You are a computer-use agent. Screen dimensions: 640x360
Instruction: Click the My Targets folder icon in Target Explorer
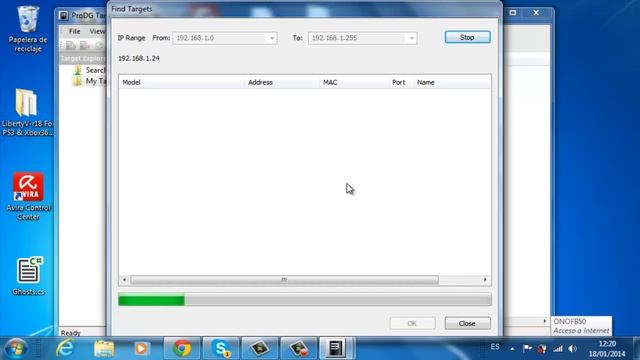click(78, 81)
